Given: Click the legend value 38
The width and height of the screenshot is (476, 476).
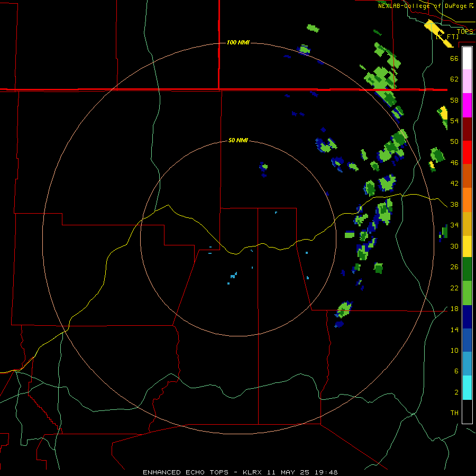Looking at the screenshot, I should click(x=454, y=204).
